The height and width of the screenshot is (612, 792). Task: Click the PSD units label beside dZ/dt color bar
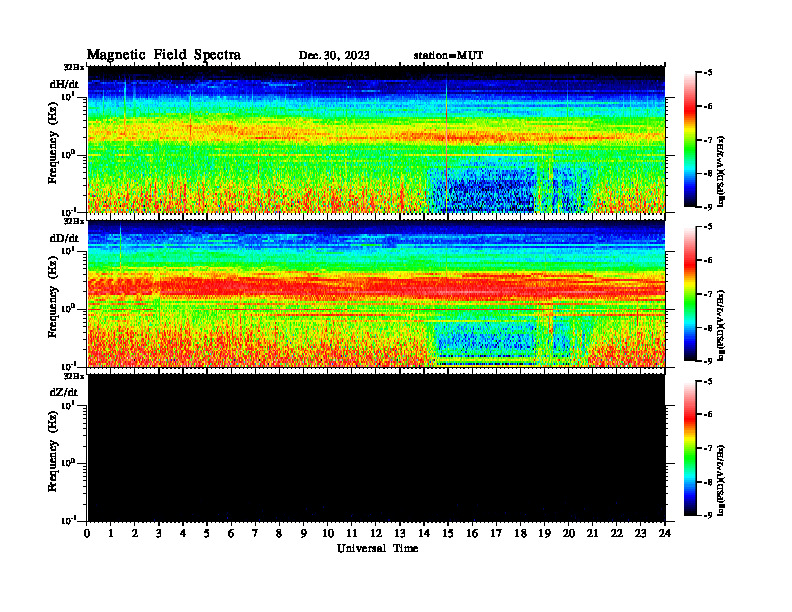pyautogui.click(x=721, y=480)
